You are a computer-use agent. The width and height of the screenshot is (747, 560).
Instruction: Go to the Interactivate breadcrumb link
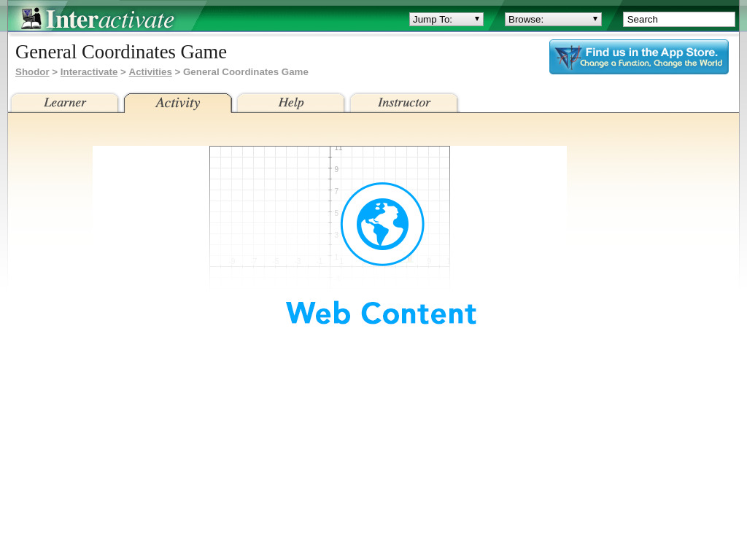tap(88, 71)
